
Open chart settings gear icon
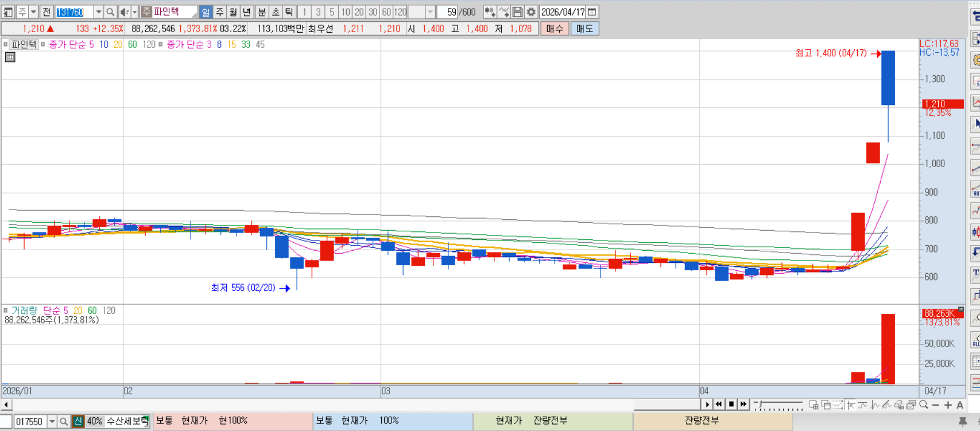[x=531, y=12]
